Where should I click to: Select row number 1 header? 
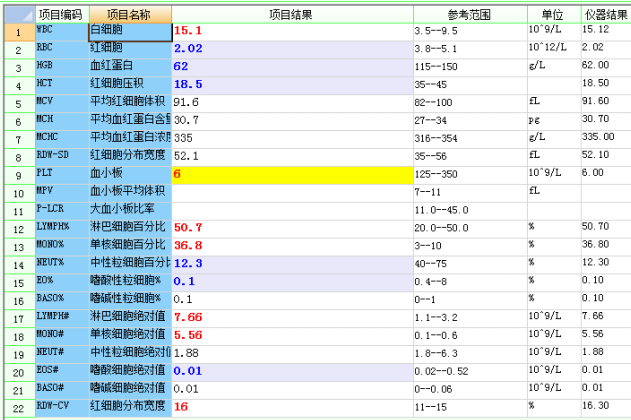(x=17, y=32)
